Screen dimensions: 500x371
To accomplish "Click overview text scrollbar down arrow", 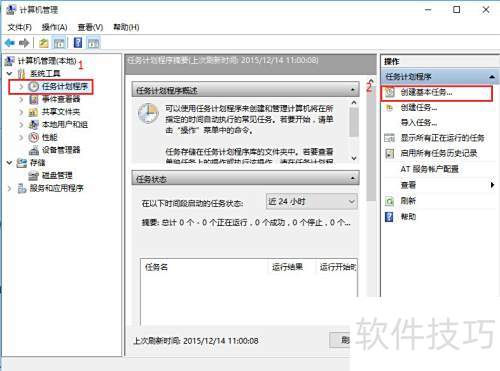I will (x=354, y=158).
